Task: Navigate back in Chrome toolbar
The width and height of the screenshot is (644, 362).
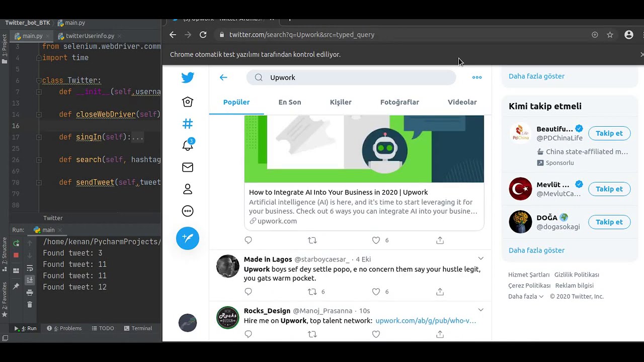Action: [x=173, y=35]
